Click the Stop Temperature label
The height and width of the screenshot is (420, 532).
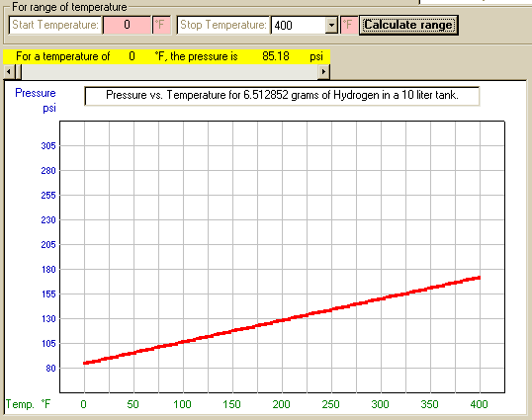click(x=222, y=25)
